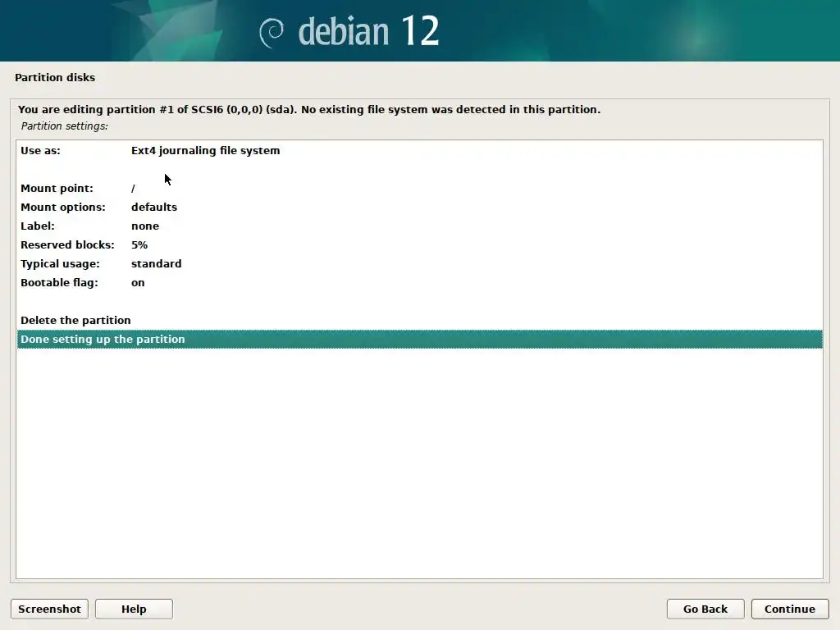Click the Go Back button
840x630 pixels.
[705, 609]
